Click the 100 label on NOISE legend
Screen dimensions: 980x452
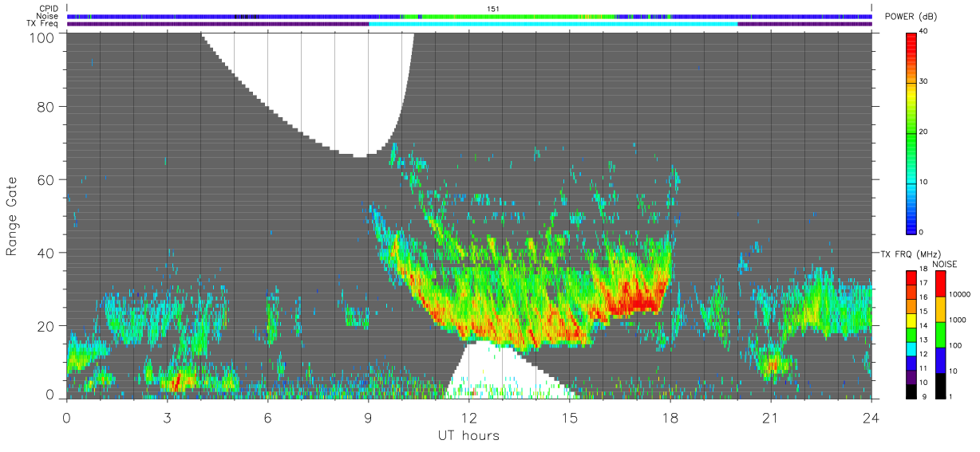(x=955, y=345)
